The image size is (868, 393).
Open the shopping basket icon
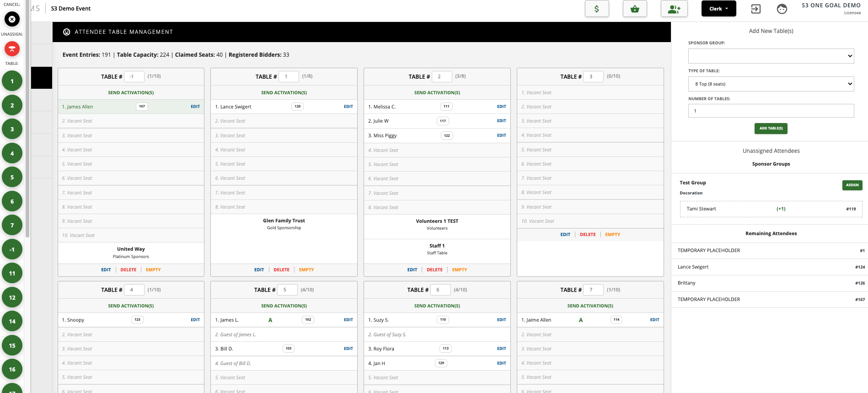click(x=635, y=9)
